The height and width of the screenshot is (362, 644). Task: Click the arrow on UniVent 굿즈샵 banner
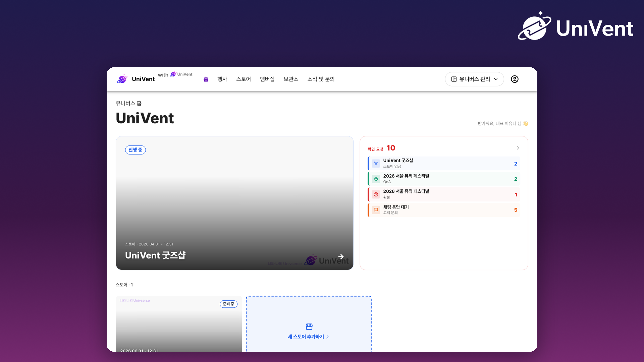point(341,257)
